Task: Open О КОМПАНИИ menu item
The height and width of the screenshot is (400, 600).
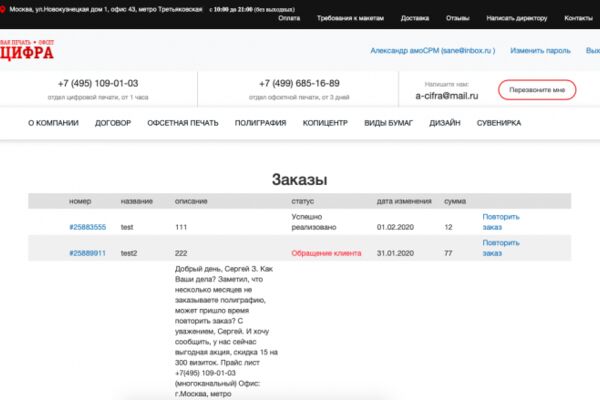Action: click(53, 123)
